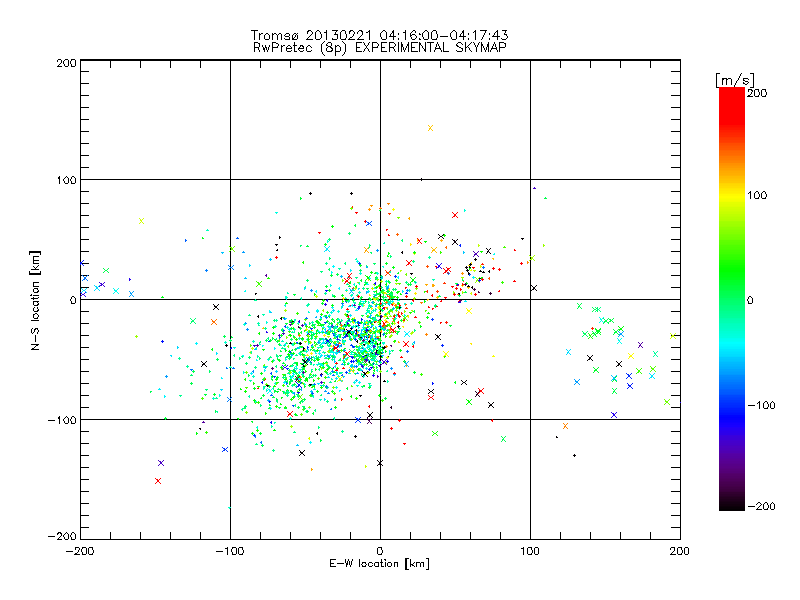Click the colorbar's -100 tick label
800x600 pixels.
[x=760, y=405]
